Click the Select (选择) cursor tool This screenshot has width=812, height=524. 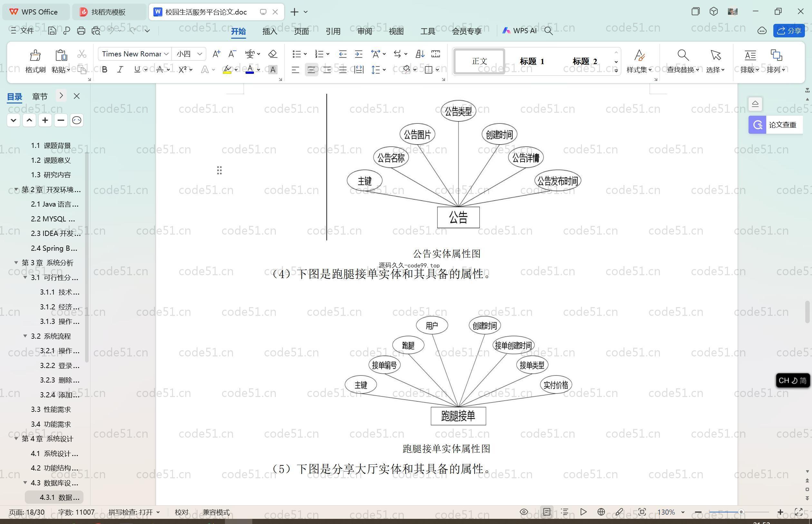(x=715, y=61)
